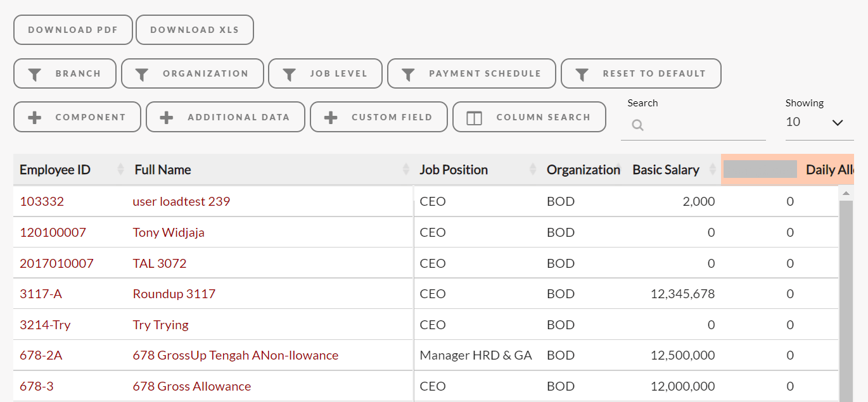The image size is (868, 402).
Task: Sort table by Employee ID arrows
Action: pyautogui.click(x=121, y=170)
